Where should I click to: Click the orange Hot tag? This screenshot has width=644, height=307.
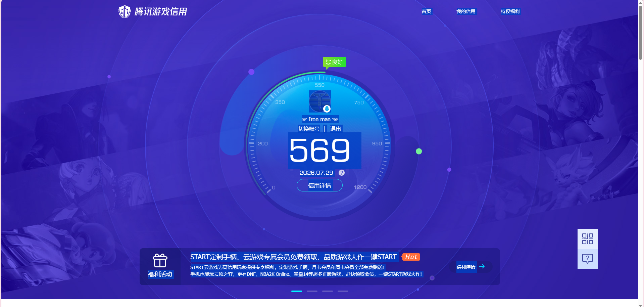(x=411, y=257)
